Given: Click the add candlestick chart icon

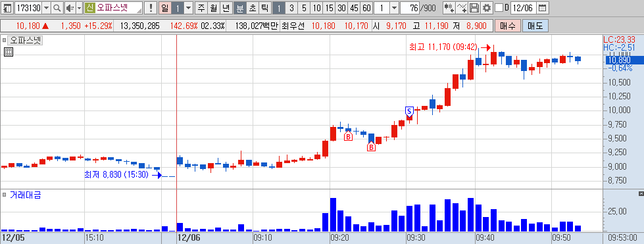Looking at the screenshot, I should coord(449,8).
